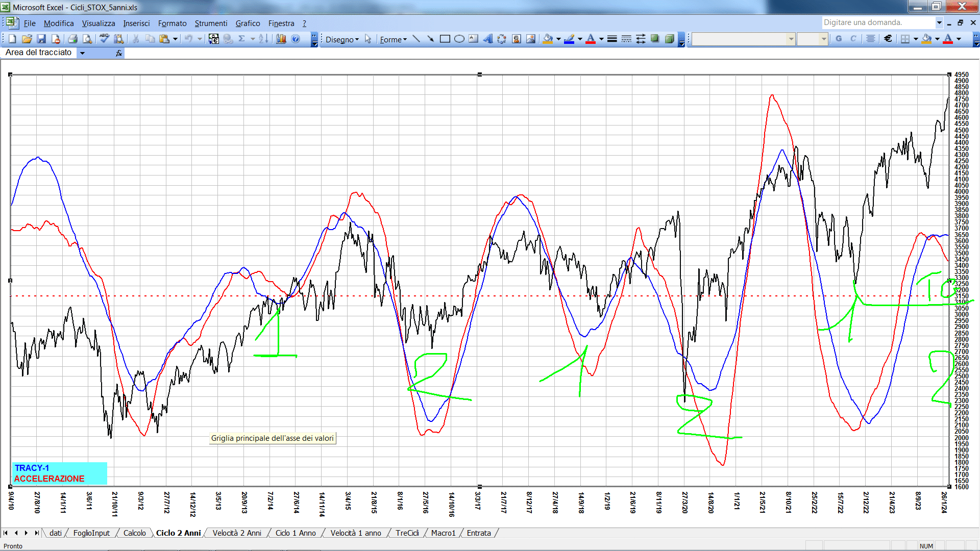Switch to the Entrata sheet tab
This screenshot has width=980, height=551.
coord(479,533)
